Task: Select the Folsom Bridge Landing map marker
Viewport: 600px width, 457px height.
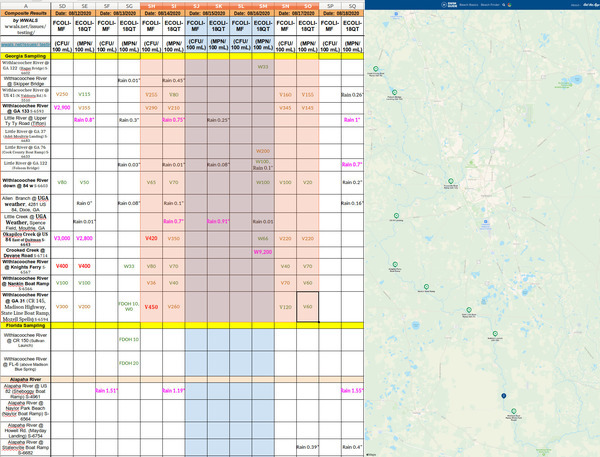Action: point(395,92)
